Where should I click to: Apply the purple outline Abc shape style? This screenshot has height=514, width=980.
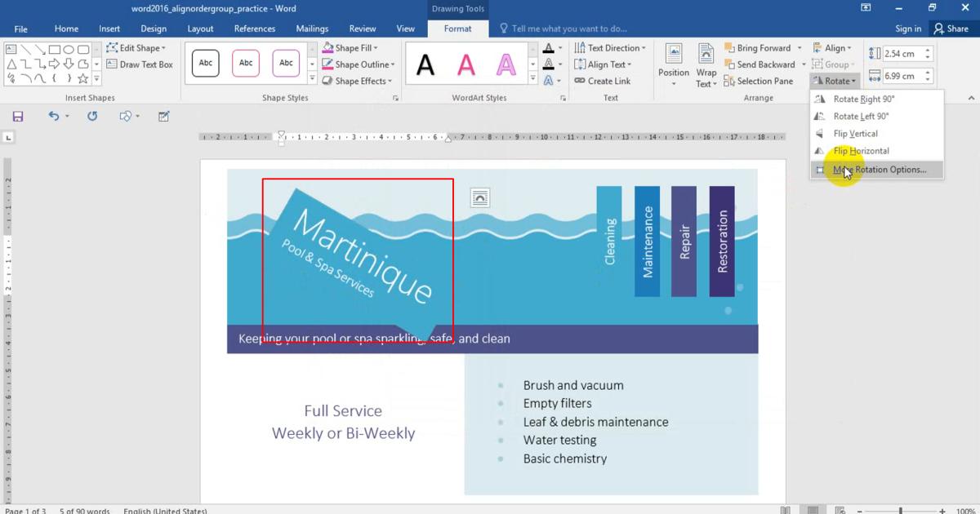[x=286, y=63]
